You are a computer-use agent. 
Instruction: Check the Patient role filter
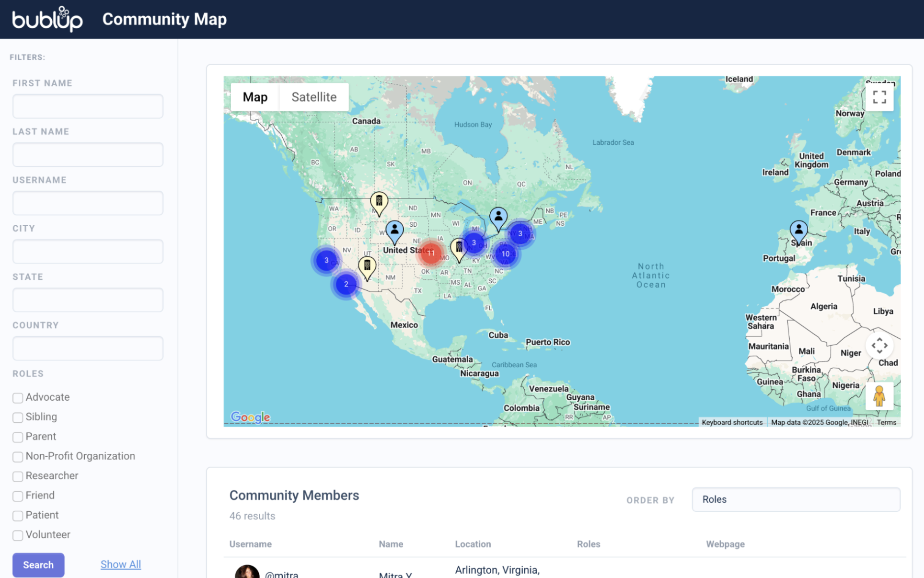click(x=18, y=516)
